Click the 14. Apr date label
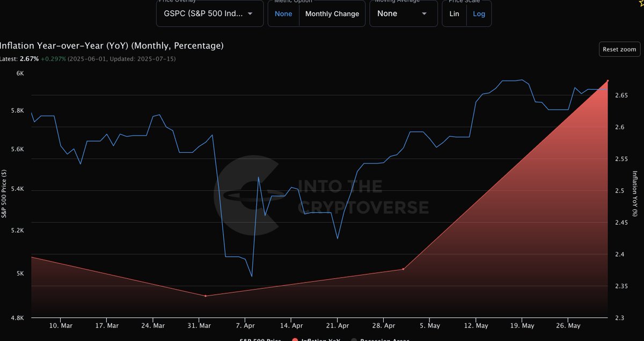 point(291,325)
